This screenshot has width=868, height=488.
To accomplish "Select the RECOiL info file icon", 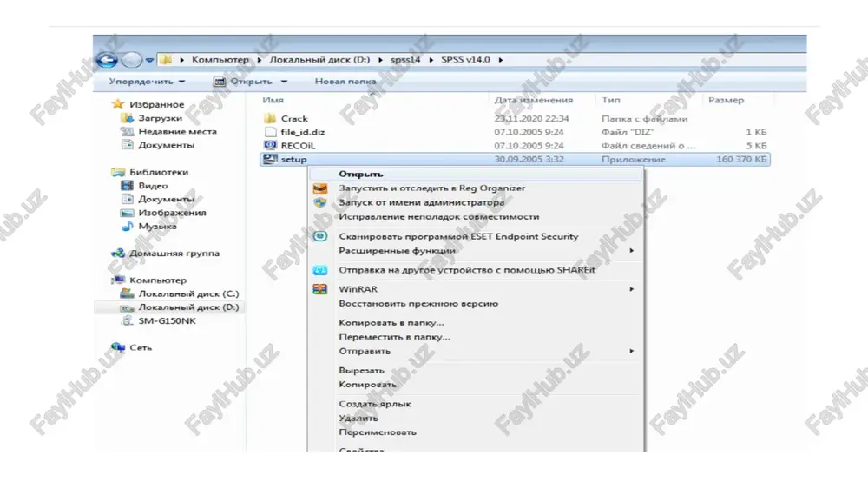I will (270, 145).
